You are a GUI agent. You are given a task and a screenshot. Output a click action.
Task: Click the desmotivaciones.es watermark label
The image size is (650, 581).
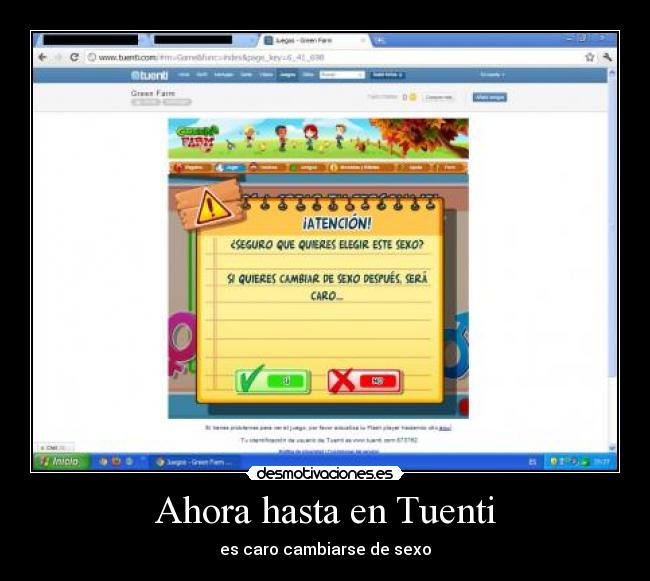[x=325, y=473]
